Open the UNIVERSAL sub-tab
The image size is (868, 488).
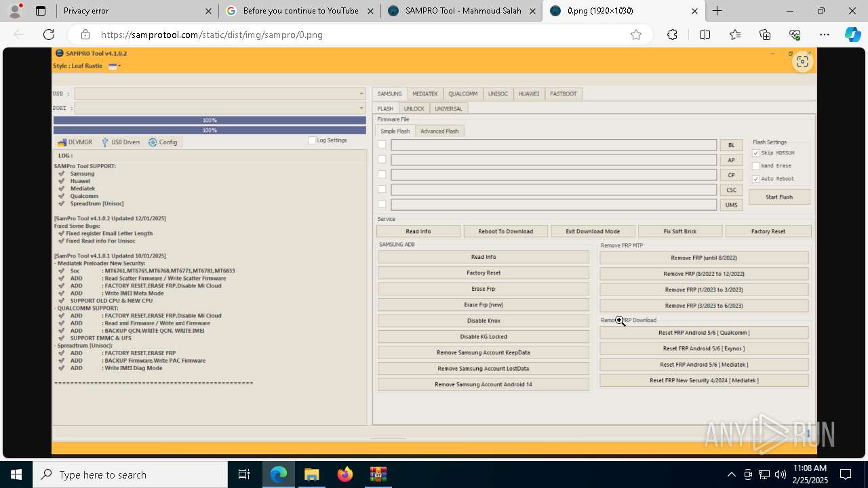pyautogui.click(x=448, y=108)
